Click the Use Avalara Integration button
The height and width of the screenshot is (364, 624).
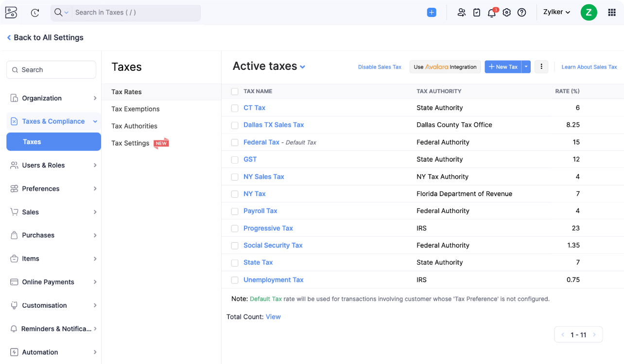point(445,67)
